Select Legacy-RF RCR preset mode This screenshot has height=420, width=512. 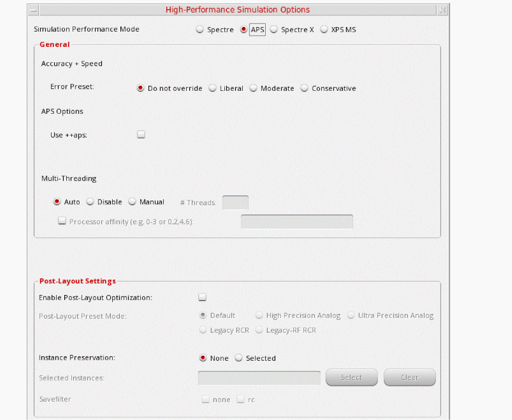(259, 330)
